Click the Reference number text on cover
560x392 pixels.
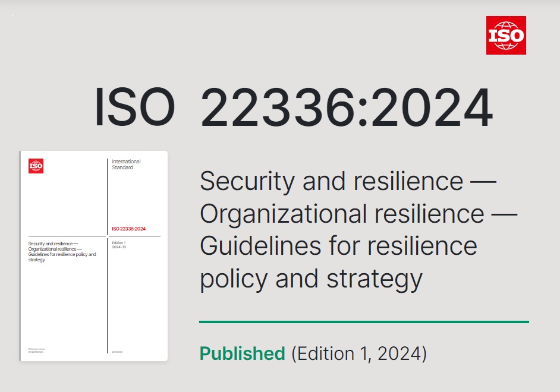(x=36, y=350)
